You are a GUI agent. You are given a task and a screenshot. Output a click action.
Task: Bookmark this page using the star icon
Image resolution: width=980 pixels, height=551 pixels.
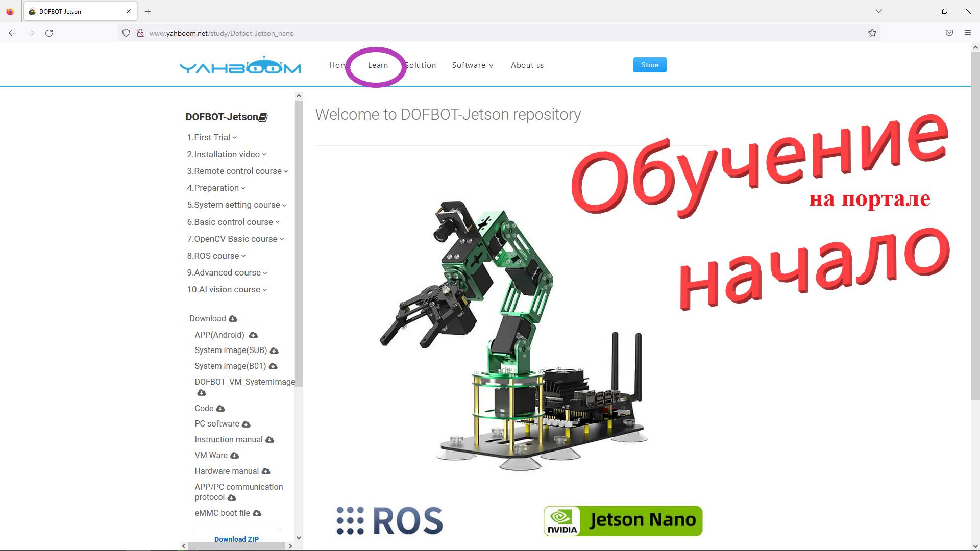pos(872,32)
